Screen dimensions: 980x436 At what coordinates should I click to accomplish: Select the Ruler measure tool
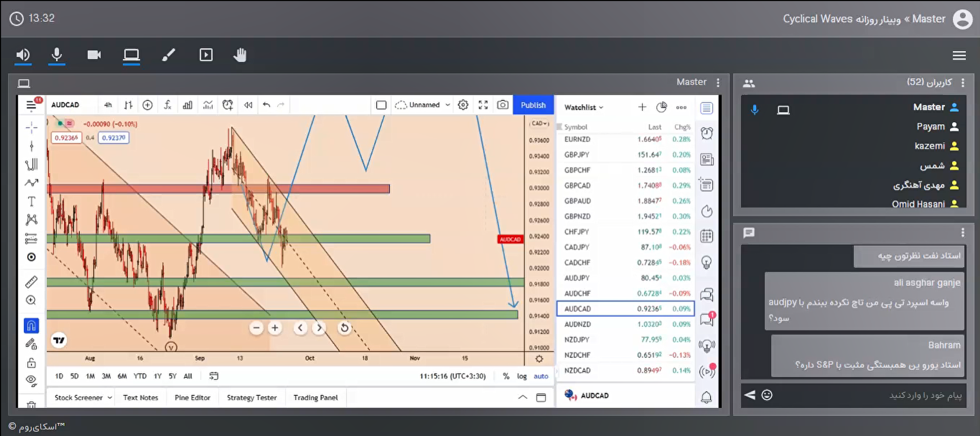(x=32, y=282)
